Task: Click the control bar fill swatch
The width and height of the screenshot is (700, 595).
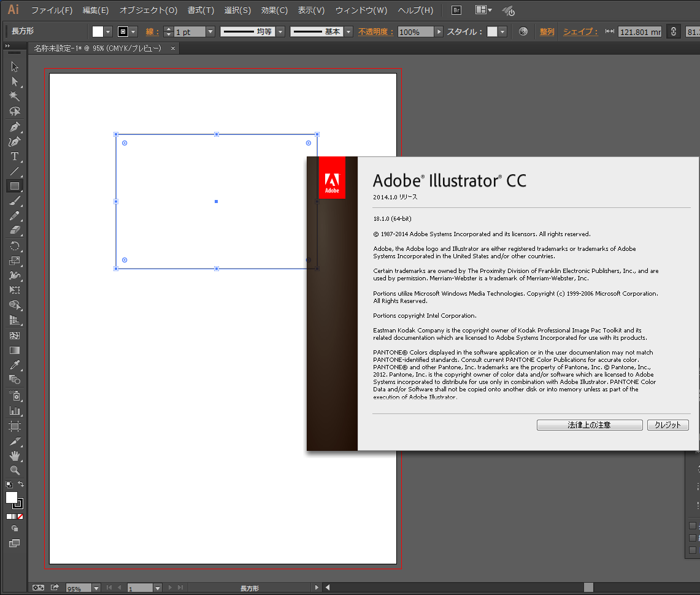Action: [98, 32]
